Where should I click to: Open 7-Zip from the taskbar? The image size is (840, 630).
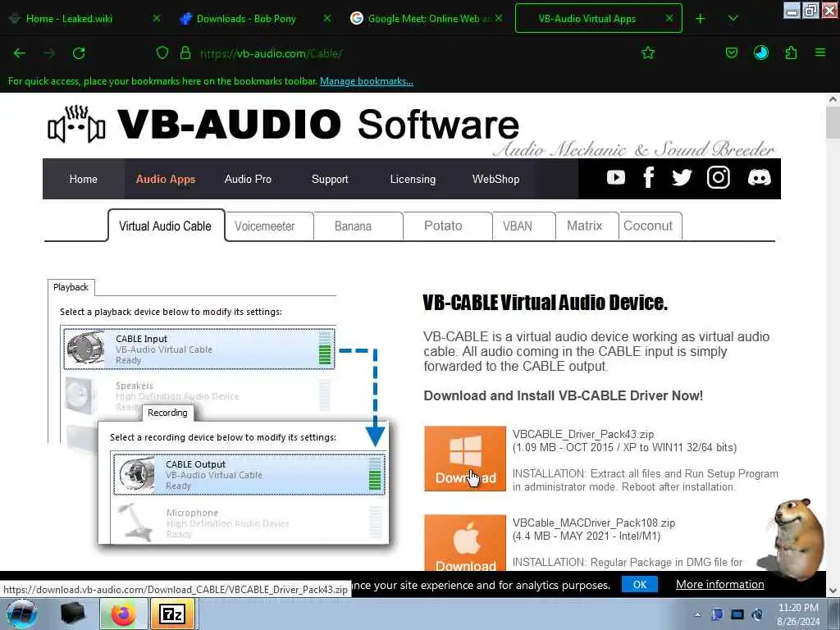(x=172, y=614)
